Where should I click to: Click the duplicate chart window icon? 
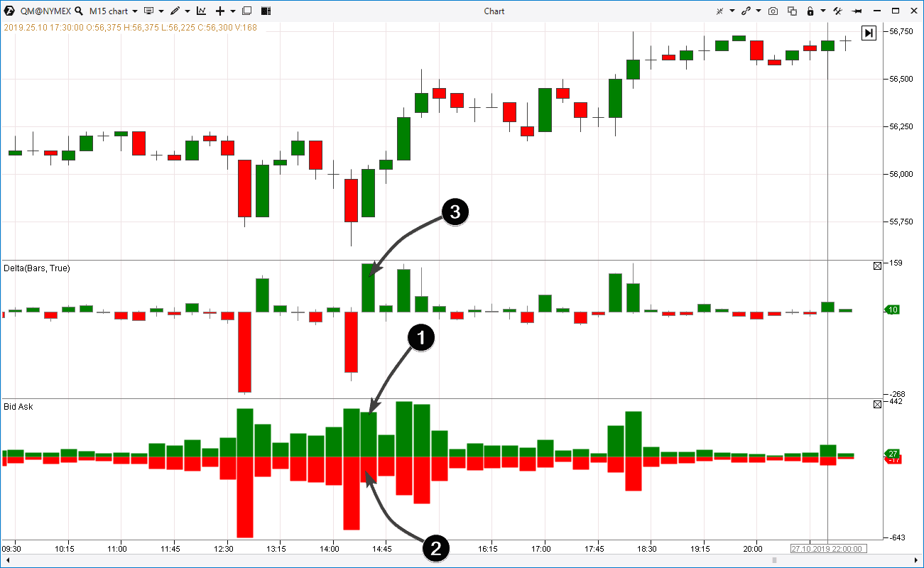pyautogui.click(x=792, y=11)
